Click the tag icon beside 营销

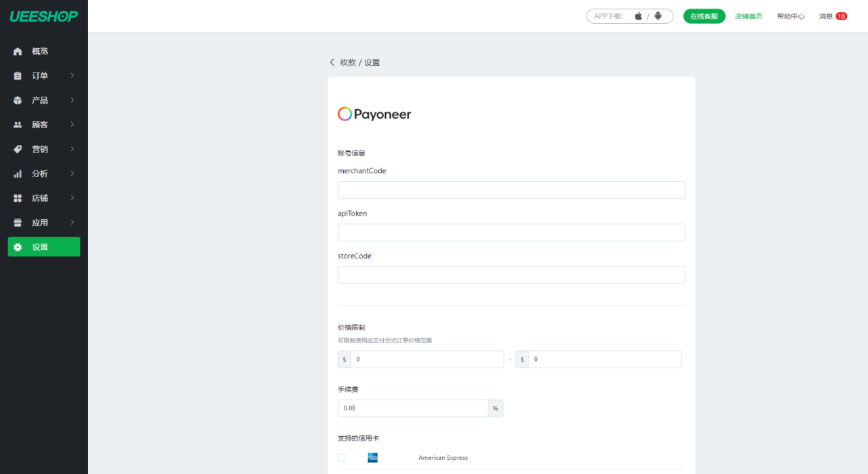click(18, 149)
